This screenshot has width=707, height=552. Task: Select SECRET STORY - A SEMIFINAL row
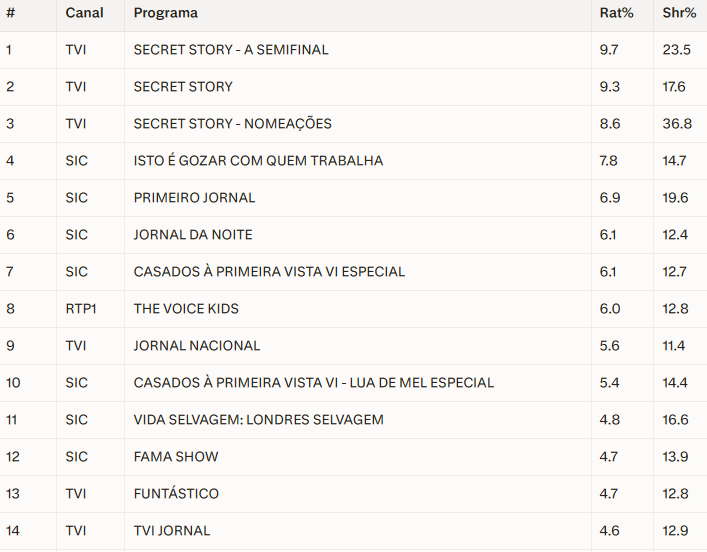(231, 50)
